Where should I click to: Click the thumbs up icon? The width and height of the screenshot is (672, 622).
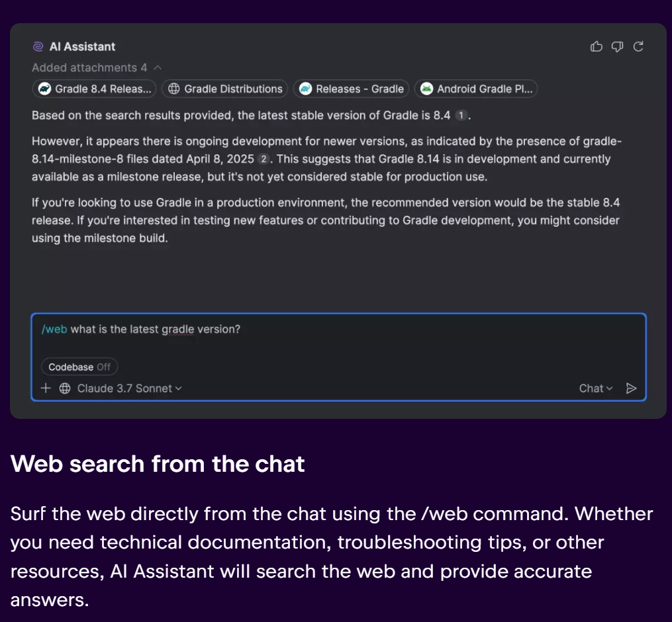click(x=596, y=46)
